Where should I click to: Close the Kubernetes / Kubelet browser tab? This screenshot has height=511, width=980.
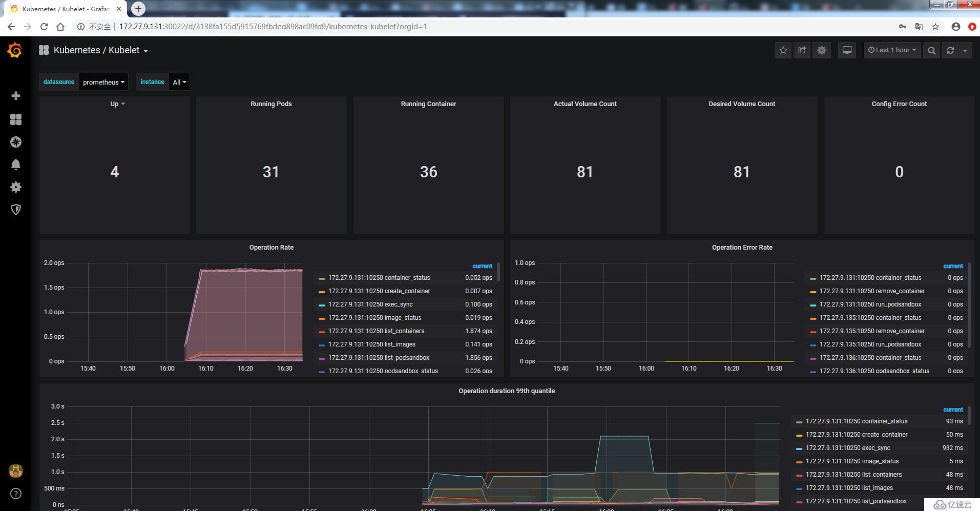point(119,9)
